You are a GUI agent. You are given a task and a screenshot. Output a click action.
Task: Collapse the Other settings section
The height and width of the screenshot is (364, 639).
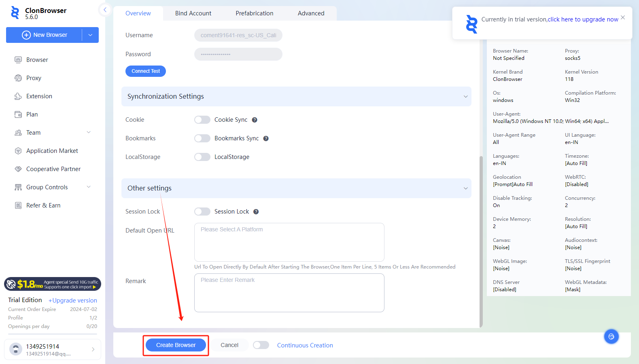click(x=465, y=188)
